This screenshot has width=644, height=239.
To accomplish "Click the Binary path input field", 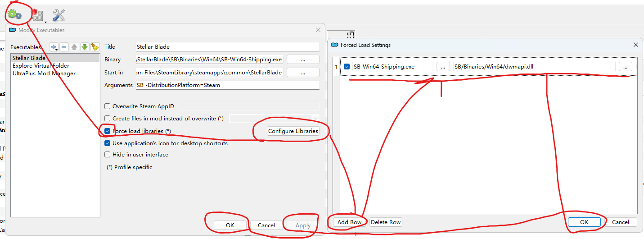I will [210, 60].
